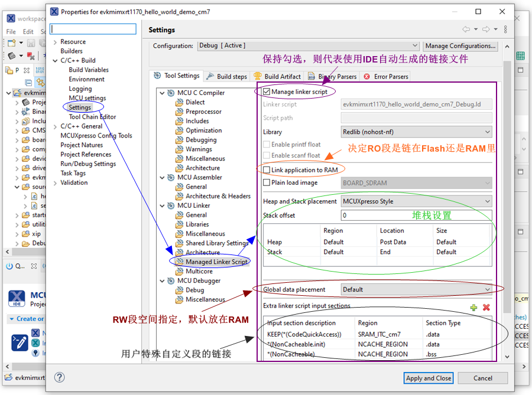
Task: Select Warnings in tool settings tree
Action: [x=199, y=149]
